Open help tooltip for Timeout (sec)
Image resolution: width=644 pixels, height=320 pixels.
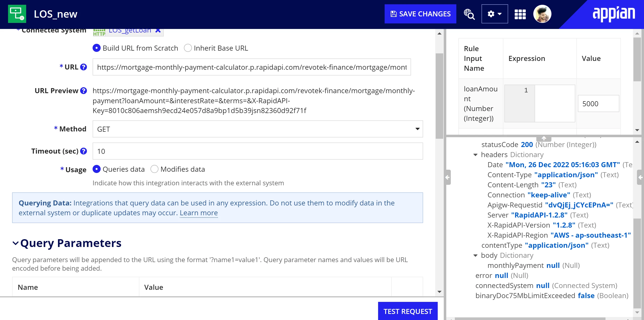(84, 151)
